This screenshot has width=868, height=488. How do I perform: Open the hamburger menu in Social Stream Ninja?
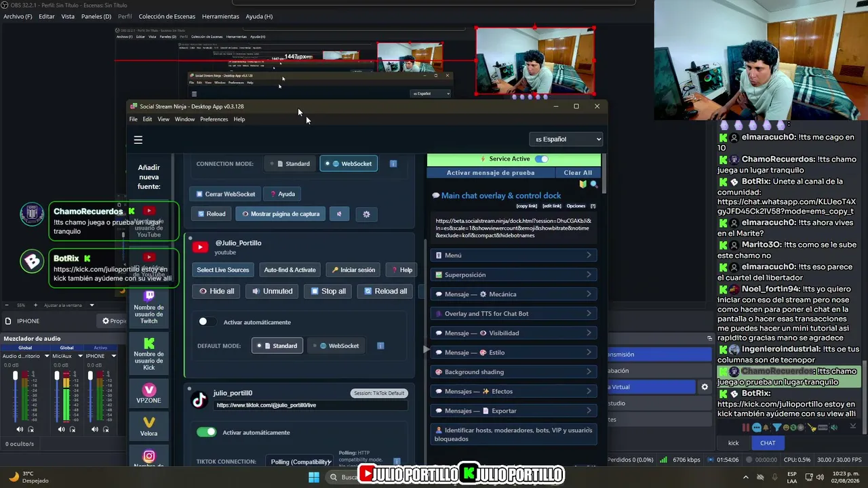[138, 140]
